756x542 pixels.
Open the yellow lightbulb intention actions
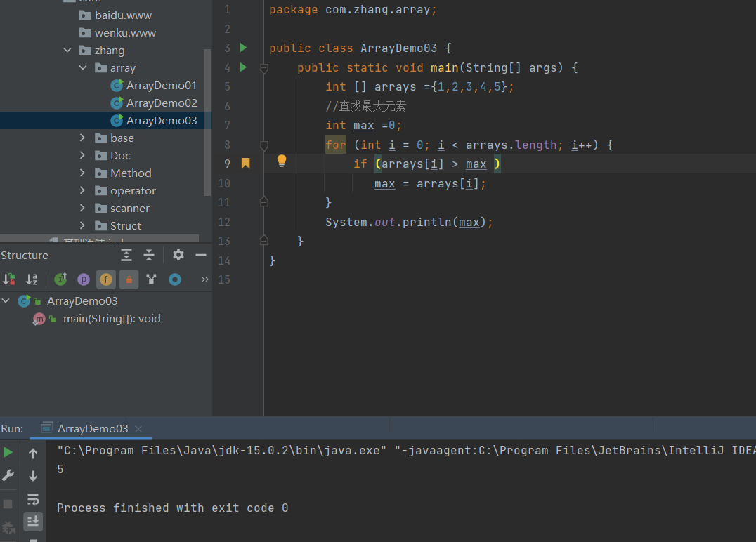click(282, 161)
